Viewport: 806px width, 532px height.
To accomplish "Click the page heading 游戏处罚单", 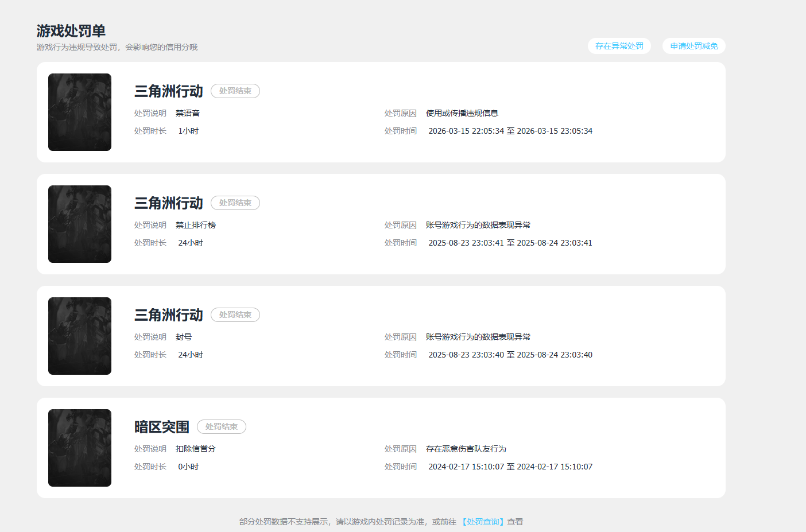I will (x=71, y=31).
